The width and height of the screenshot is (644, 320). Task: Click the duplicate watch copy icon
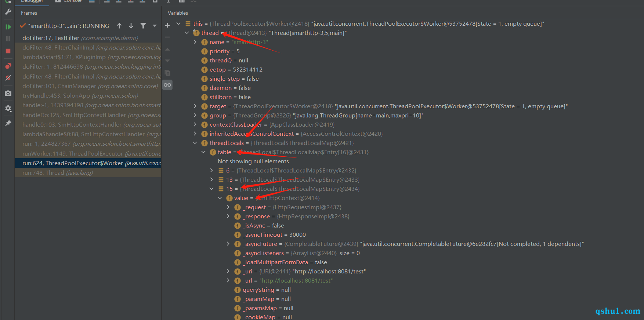point(167,73)
